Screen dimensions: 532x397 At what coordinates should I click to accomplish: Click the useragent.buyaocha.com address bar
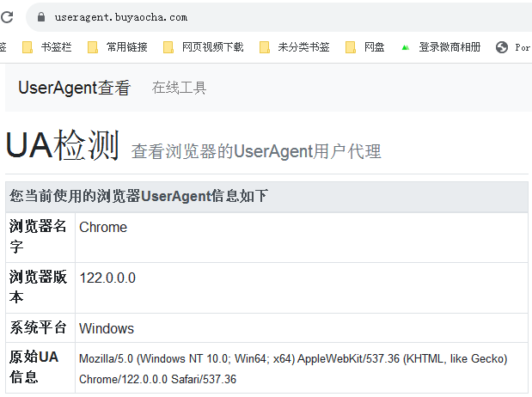pos(278,17)
